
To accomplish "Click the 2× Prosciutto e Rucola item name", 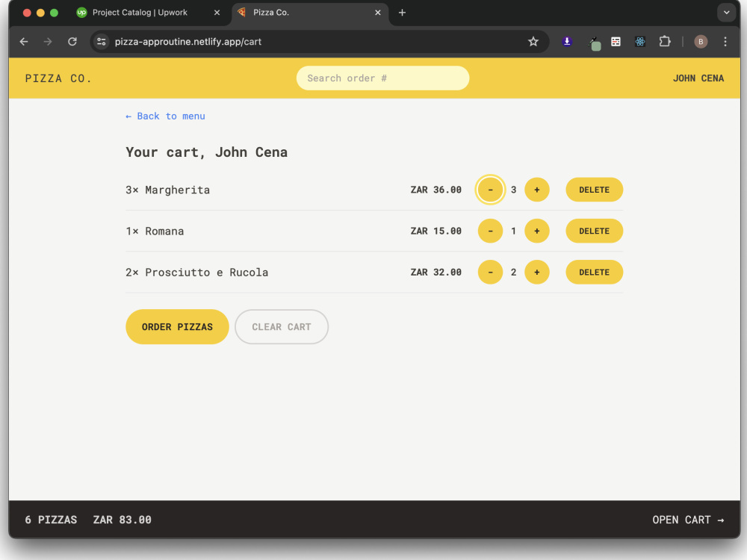I will coord(196,273).
